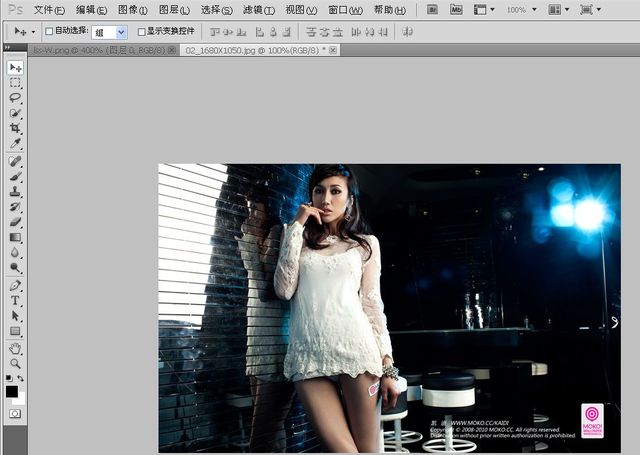Click the Distribute Left Edges button
Image resolution: width=640 pixels, height=455 pixels.
point(356,32)
